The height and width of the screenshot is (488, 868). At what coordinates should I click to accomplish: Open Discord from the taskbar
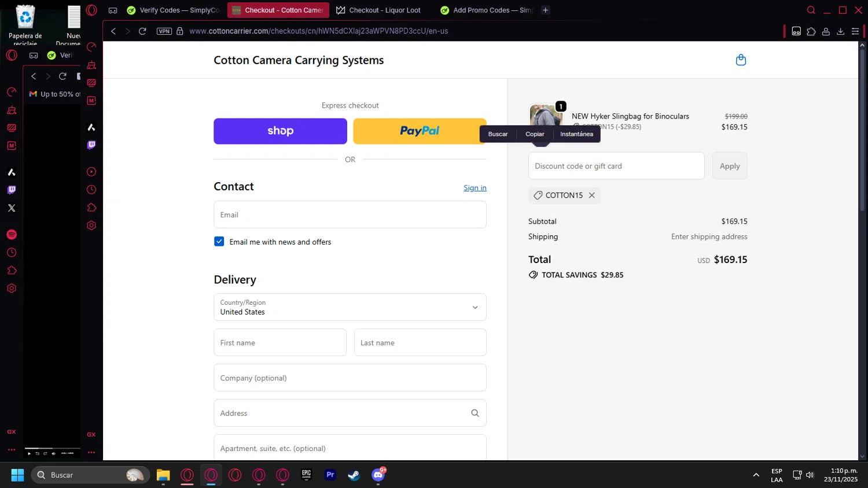378,475
